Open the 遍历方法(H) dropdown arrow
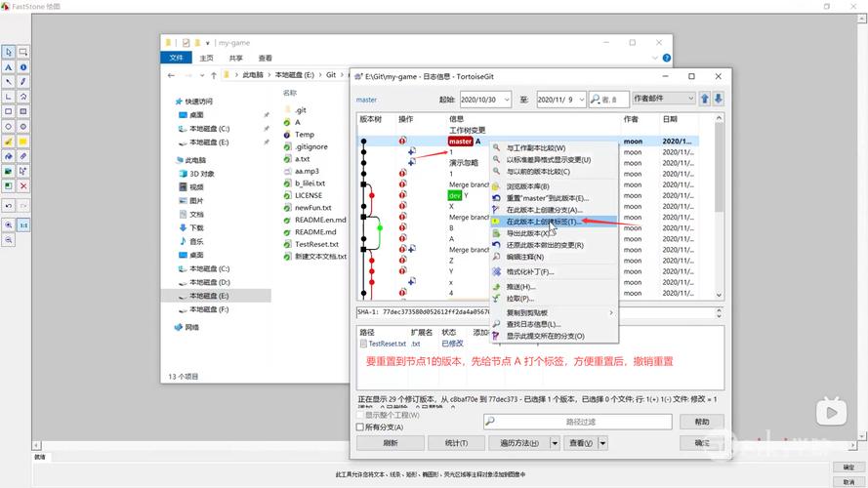The height and width of the screenshot is (488, 868). [555, 443]
